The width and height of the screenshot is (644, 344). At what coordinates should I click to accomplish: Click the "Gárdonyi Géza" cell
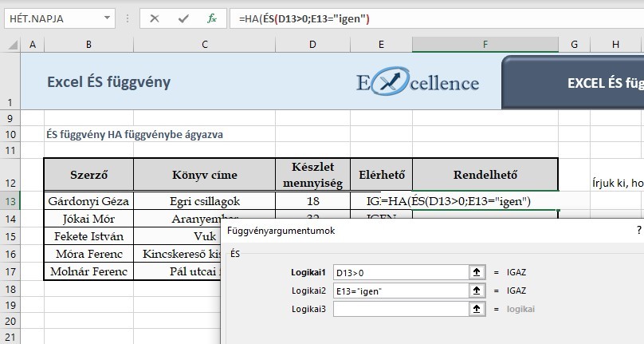click(x=88, y=201)
